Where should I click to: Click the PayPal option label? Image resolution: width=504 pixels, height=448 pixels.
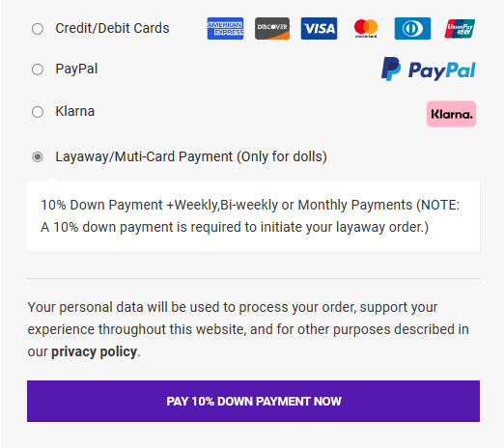tap(76, 69)
